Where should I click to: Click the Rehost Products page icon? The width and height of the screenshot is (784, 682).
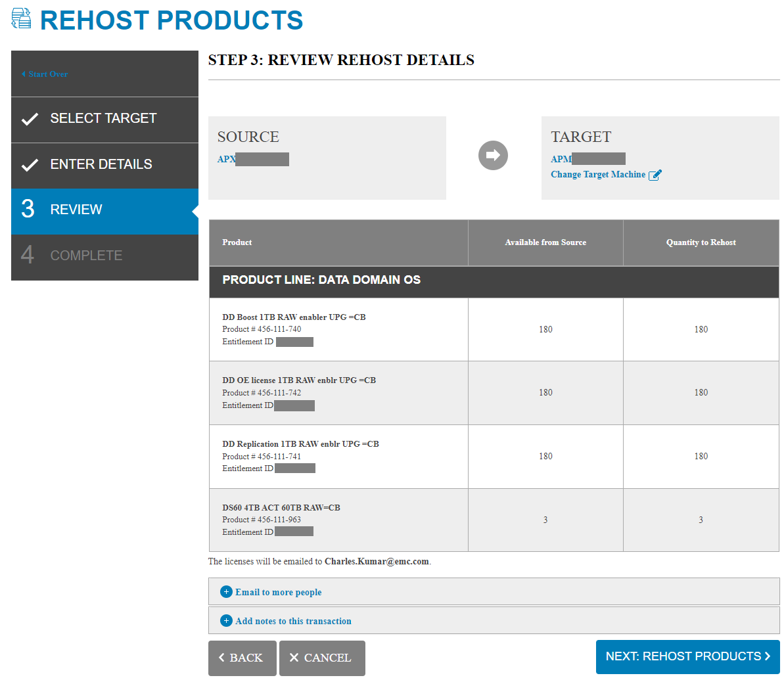(x=21, y=18)
